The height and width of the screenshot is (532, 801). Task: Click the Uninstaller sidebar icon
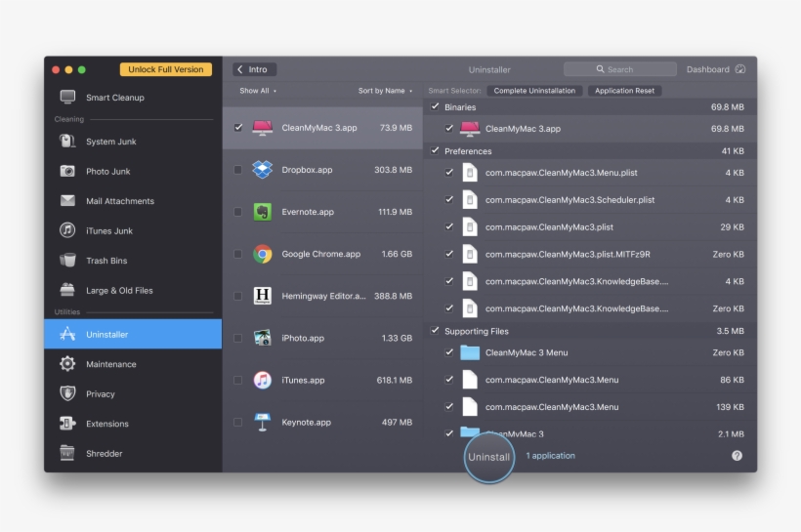click(67, 334)
